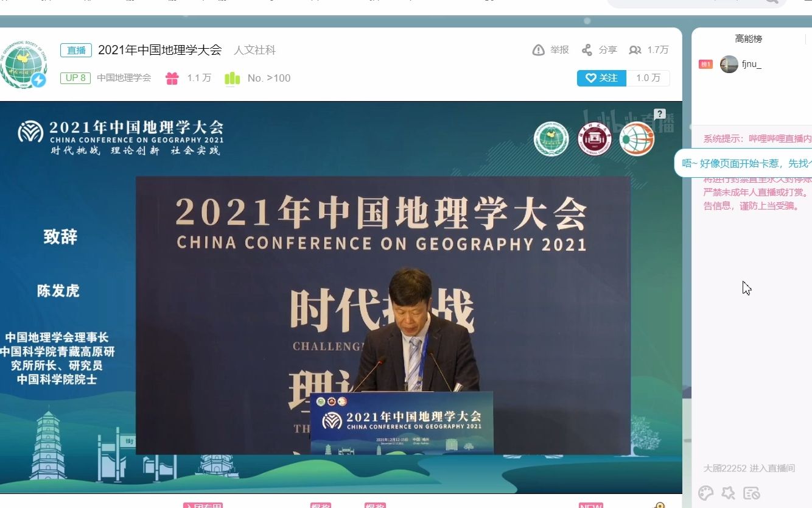Click the 分享 share text
Screen dimensions: 812x508
coord(607,50)
